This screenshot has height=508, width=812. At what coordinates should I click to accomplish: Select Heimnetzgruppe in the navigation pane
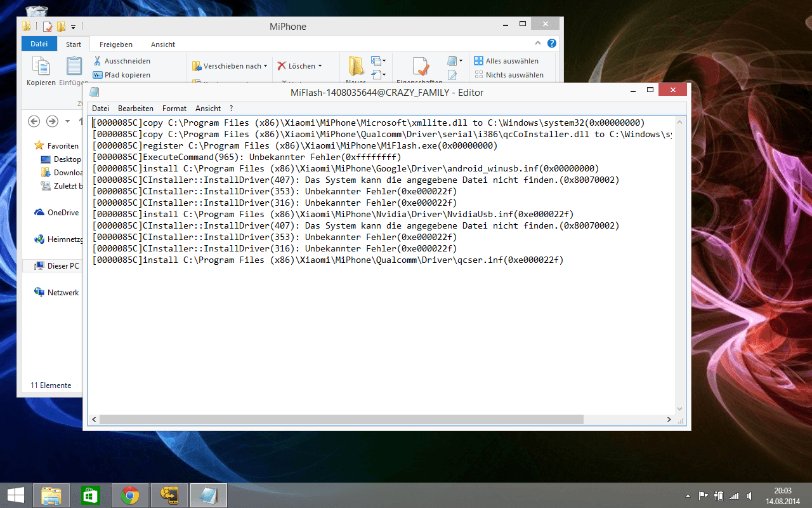(58, 239)
